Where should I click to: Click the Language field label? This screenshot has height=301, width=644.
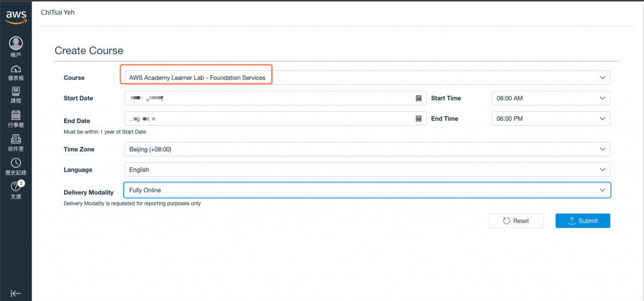78,170
